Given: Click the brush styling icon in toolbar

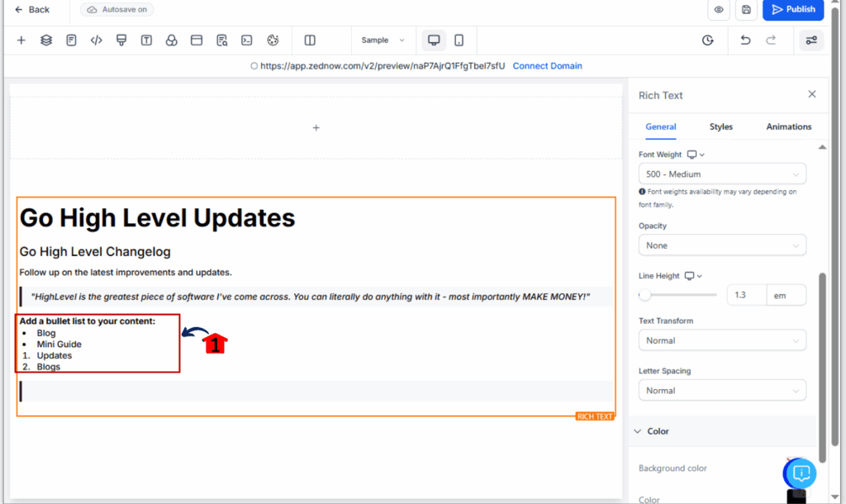Looking at the screenshot, I should [121, 40].
